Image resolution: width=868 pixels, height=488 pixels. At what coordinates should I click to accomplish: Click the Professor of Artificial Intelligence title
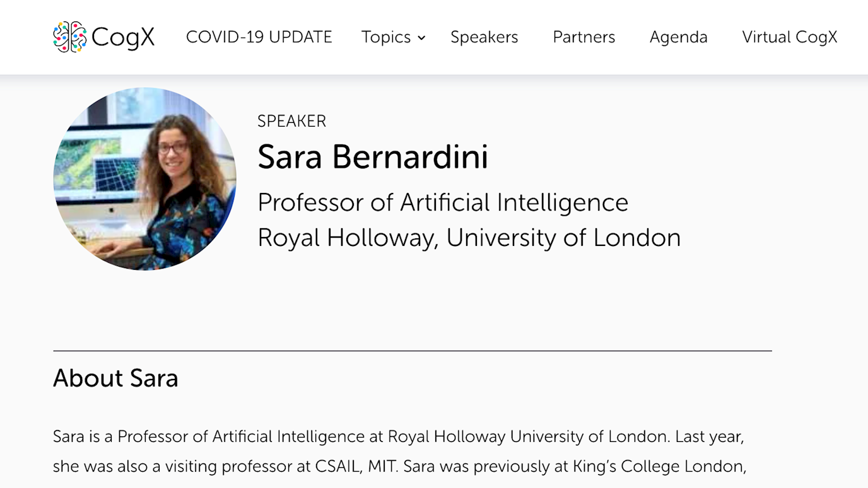tap(443, 202)
